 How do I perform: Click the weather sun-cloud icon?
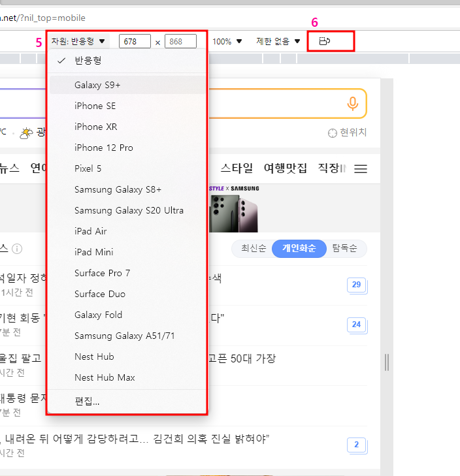(26, 133)
